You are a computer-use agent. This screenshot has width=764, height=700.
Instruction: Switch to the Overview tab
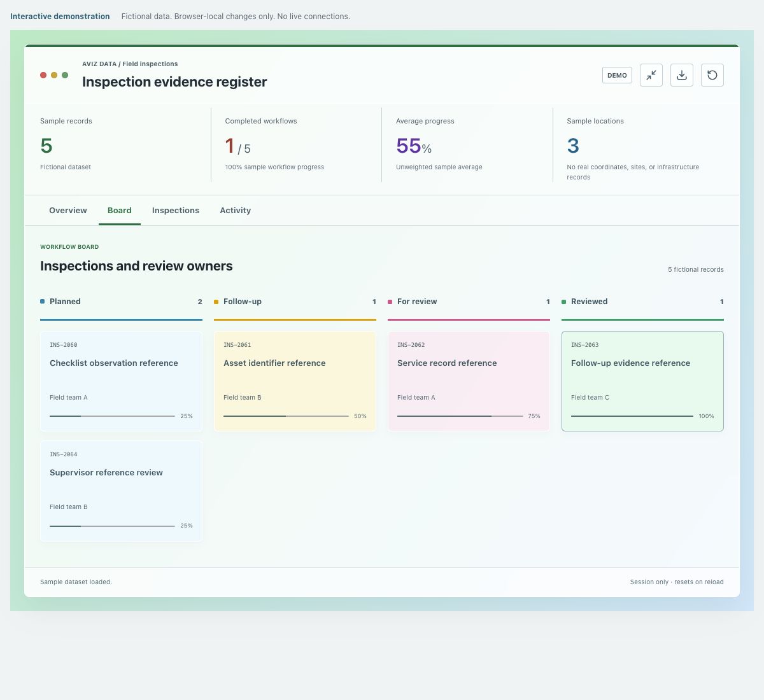68,211
